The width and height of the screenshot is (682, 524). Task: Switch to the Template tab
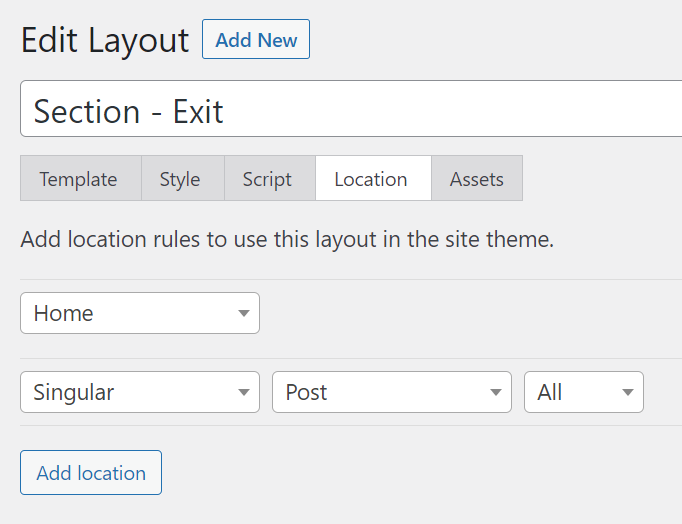click(79, 179)
